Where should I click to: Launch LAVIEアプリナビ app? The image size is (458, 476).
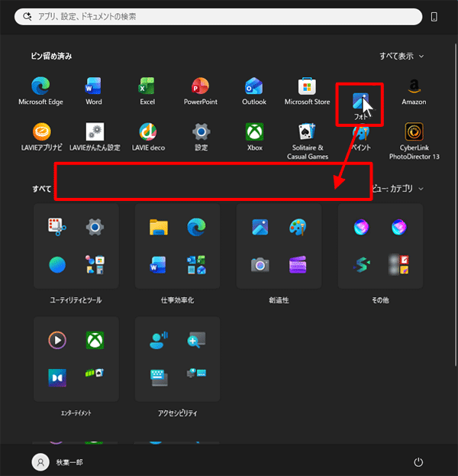point(41,138)
